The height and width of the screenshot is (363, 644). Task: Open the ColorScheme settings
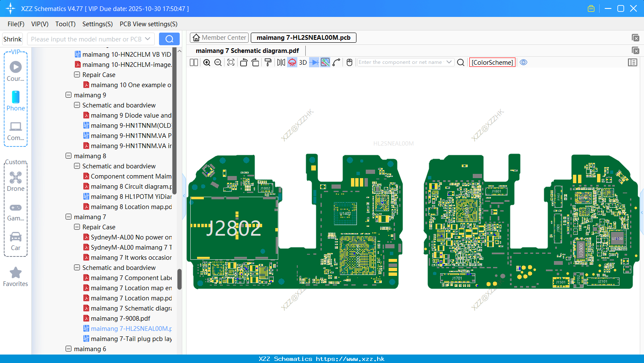click(492, 62)
